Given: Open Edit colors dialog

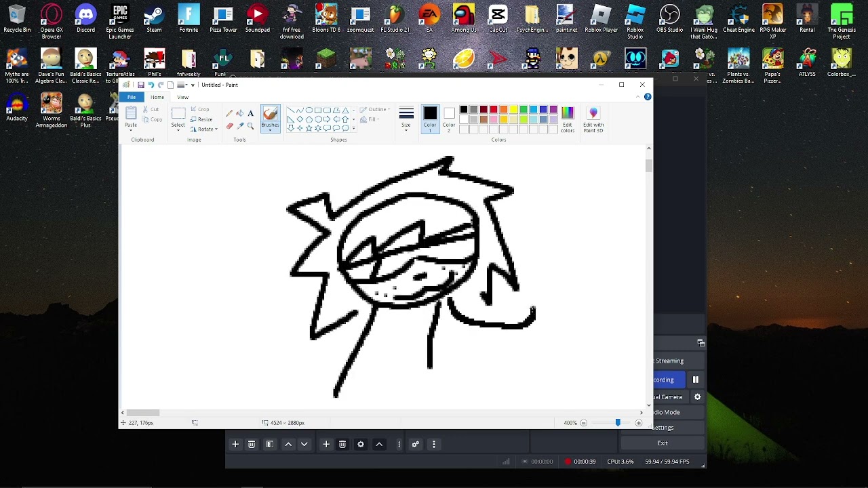Looking at the screenshot, I should [x=568, y=119].
